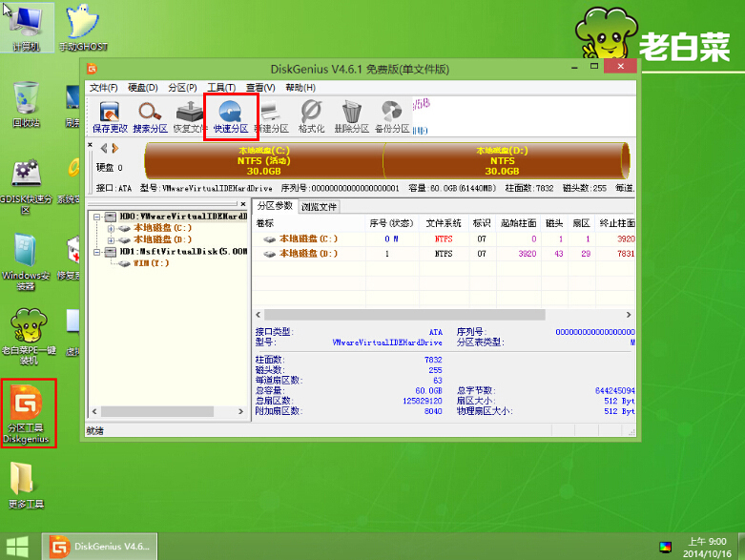Close the tree pane with its x button

[x=243, y=204]
